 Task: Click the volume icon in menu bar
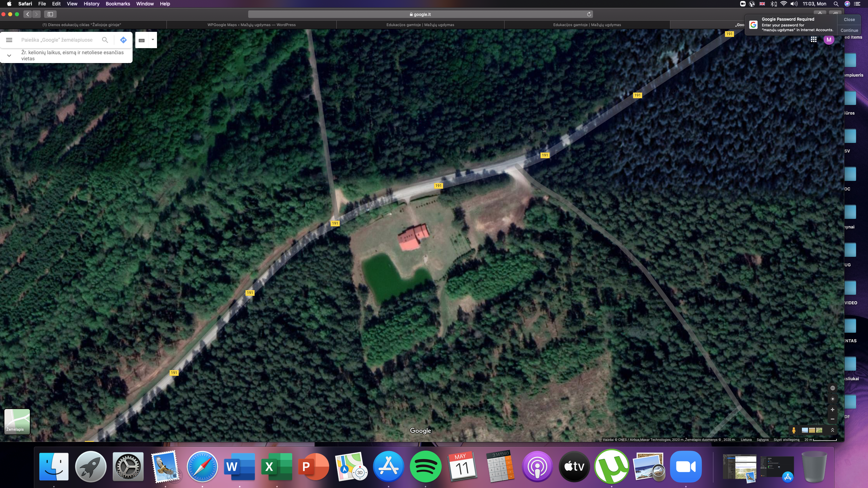[794, 4]
